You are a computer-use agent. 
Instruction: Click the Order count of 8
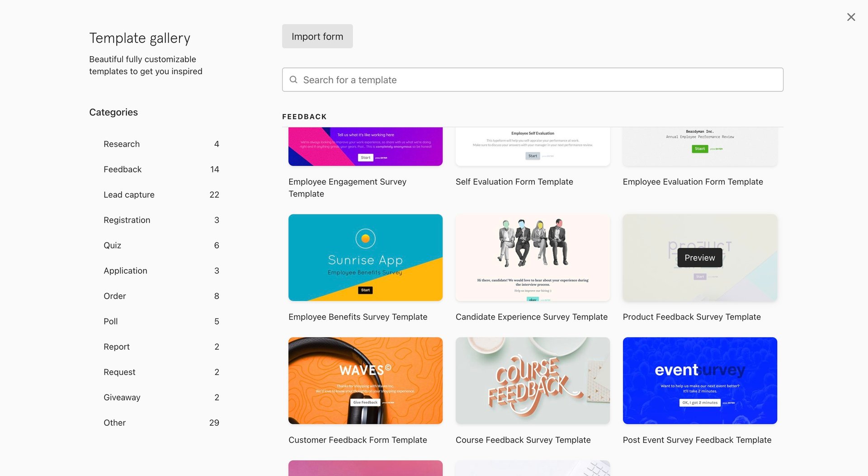[217, 296]
